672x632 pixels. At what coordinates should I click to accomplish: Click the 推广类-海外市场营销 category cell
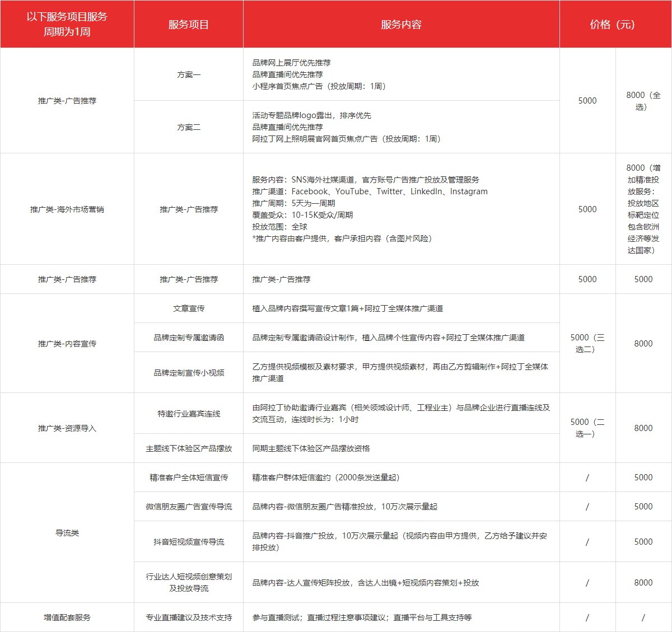[67, 209]
